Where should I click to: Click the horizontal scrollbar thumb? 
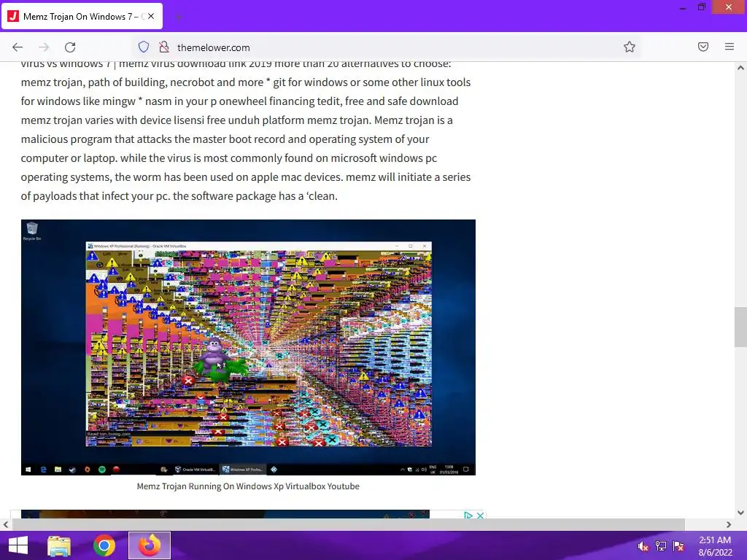[348, 525]
